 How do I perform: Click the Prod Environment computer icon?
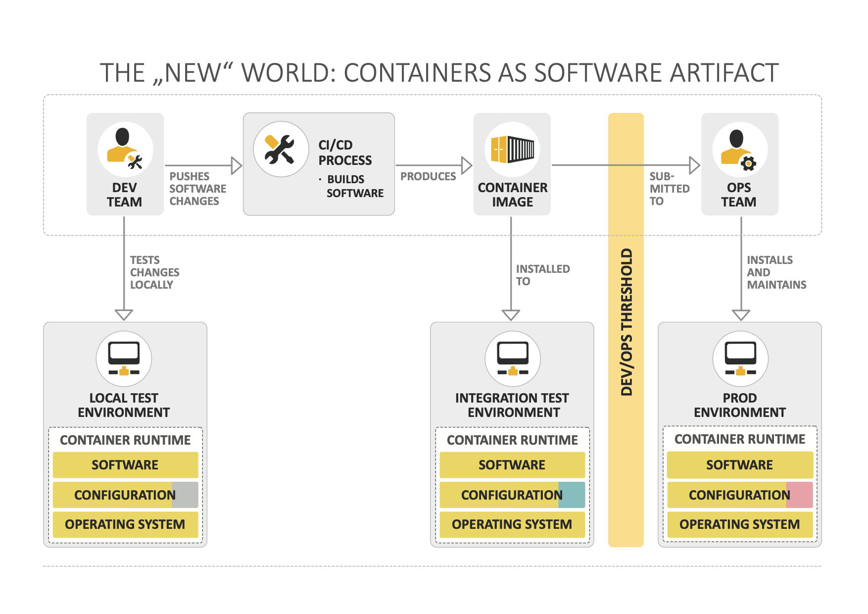740,358
